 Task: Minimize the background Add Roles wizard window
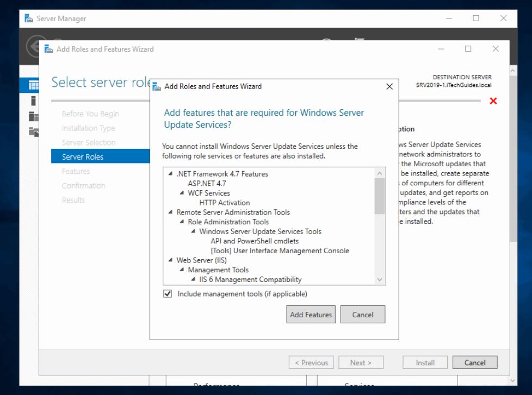click(x=441, y=49)
